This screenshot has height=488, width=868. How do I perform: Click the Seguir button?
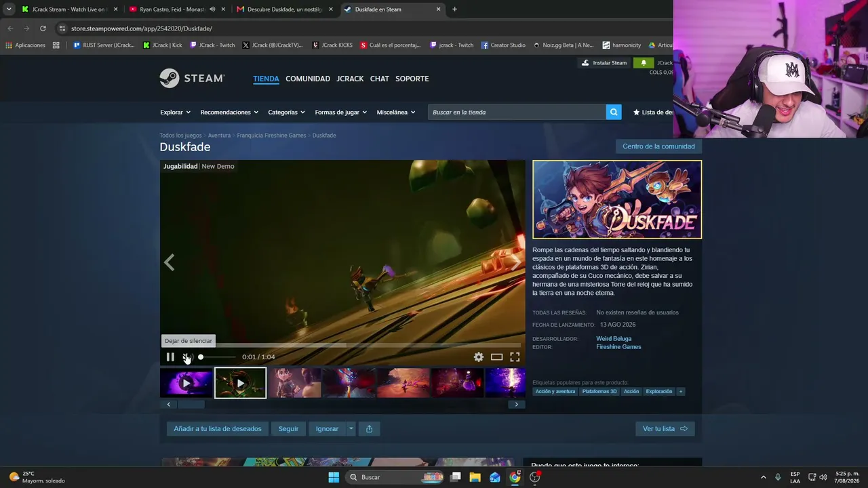point(288,428)
